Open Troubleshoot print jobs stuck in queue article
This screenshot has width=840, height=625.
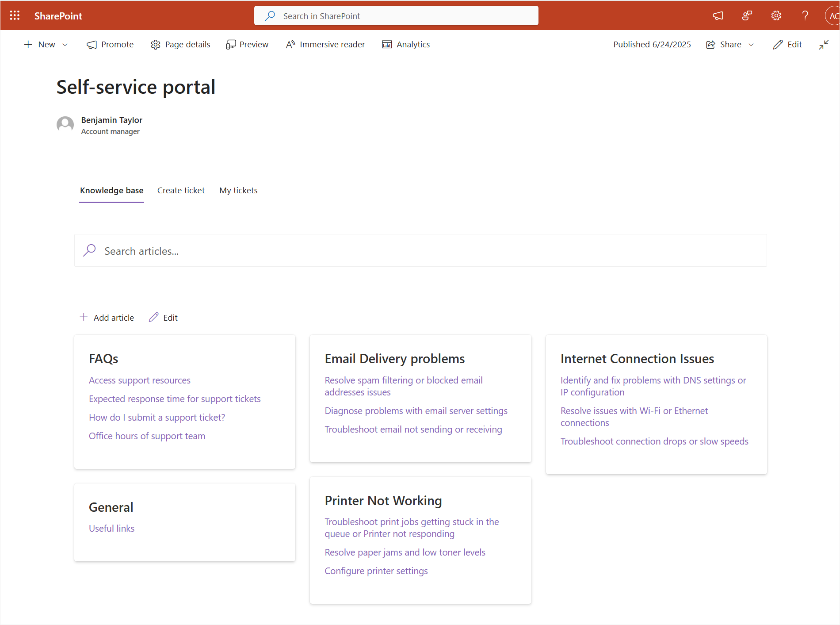click(412, 528)
